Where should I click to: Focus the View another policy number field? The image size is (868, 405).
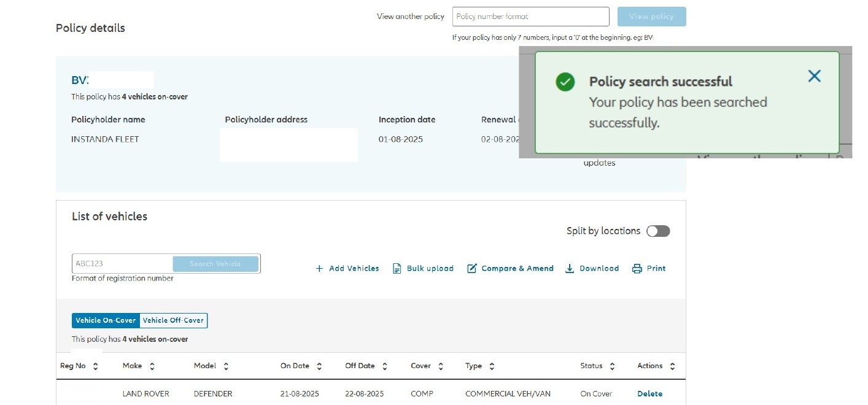[531, 17]
